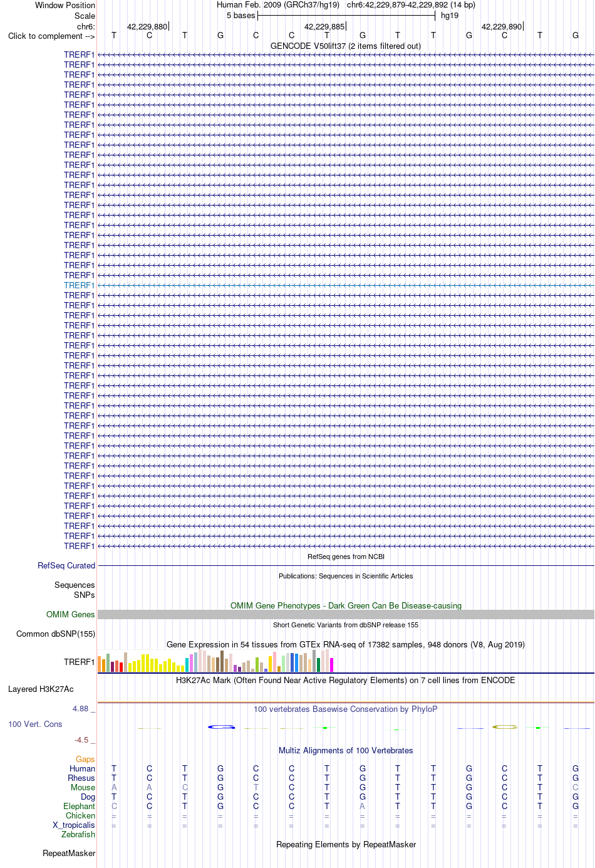Click the '5 bases' scale bar

tap(346, 16)
